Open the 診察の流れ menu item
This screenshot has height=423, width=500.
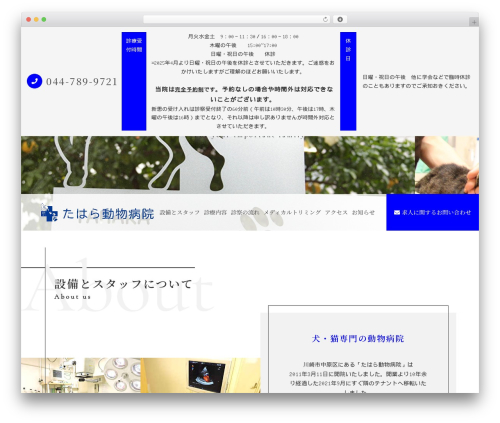pyautogui.click(x=245, y=212)
